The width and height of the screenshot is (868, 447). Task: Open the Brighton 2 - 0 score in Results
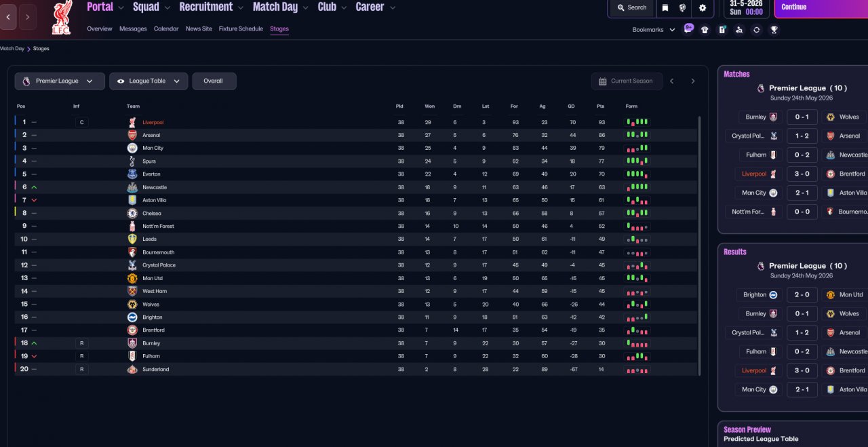click(802, 294)
